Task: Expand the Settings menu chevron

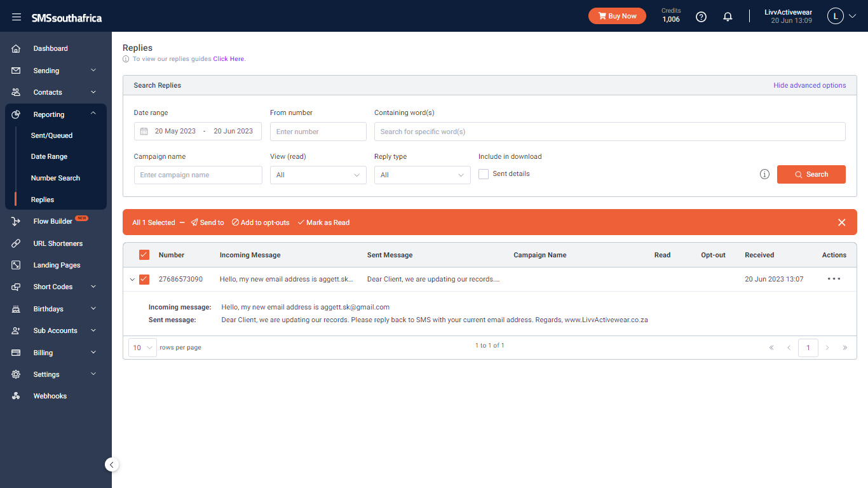Action: 93,374
